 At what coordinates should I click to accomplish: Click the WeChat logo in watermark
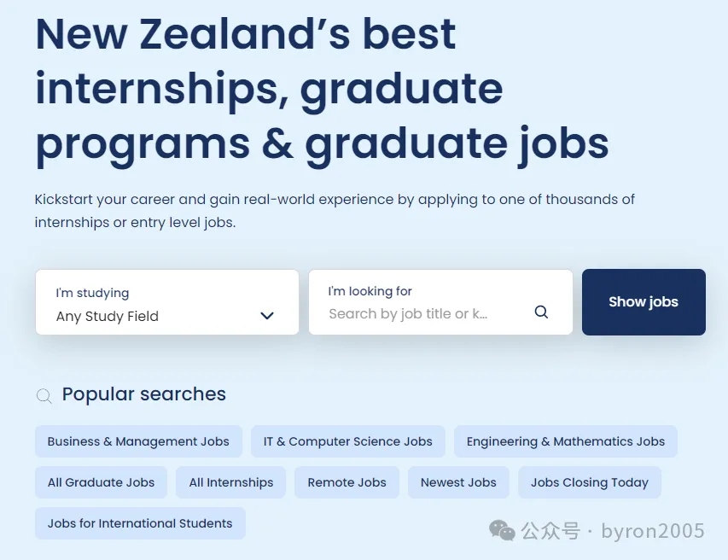pos(502,531)
